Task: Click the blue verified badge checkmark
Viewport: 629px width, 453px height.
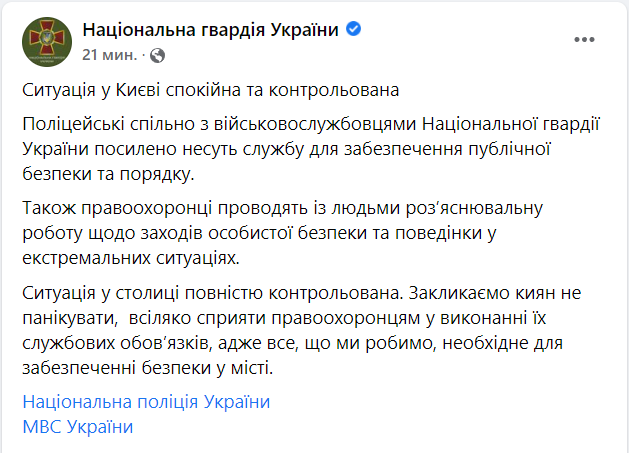Action: coord(353,28)
